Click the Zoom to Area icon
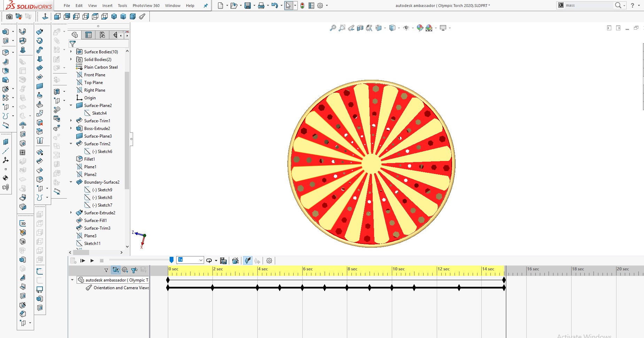Image resolution: width=644 pixels, height=338 pixels. click(342, 28)
